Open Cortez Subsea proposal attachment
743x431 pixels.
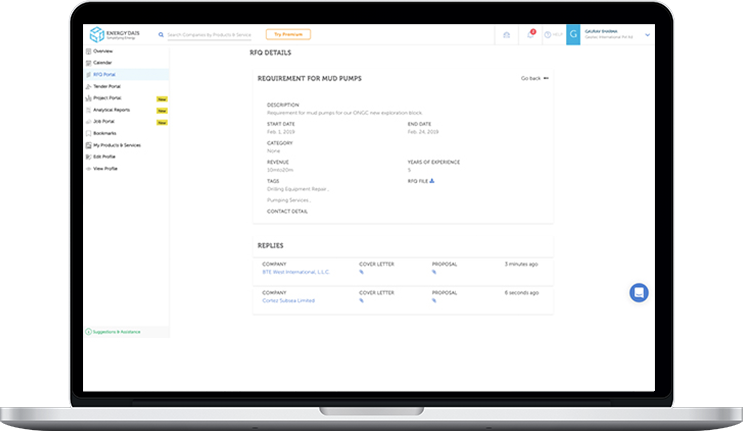tap(434, 300)
